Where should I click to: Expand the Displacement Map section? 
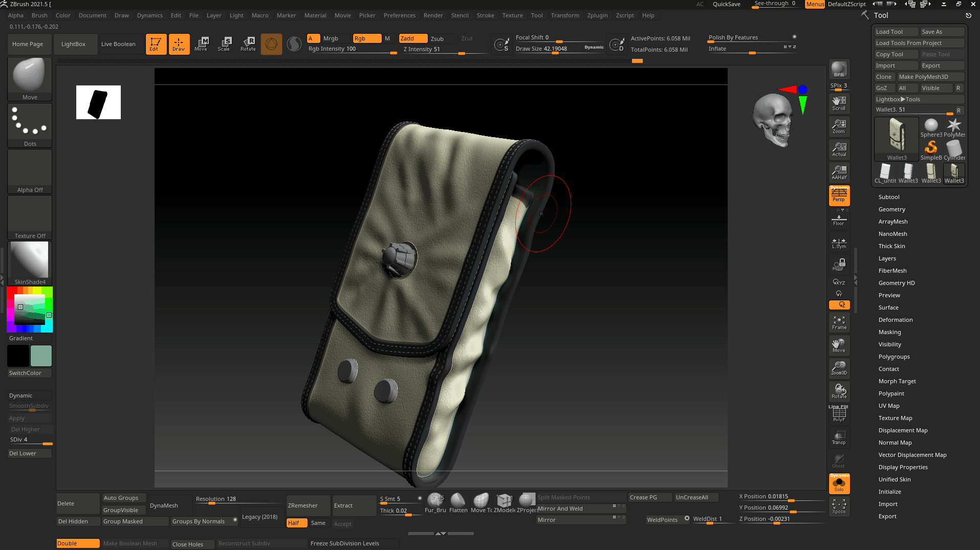pos(903,430)
